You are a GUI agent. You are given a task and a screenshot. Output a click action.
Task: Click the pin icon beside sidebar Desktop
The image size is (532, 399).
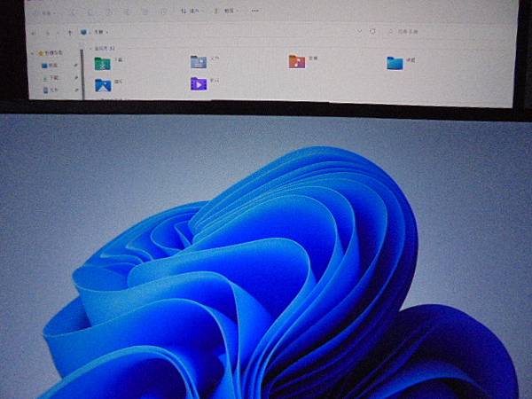(75, 65)
